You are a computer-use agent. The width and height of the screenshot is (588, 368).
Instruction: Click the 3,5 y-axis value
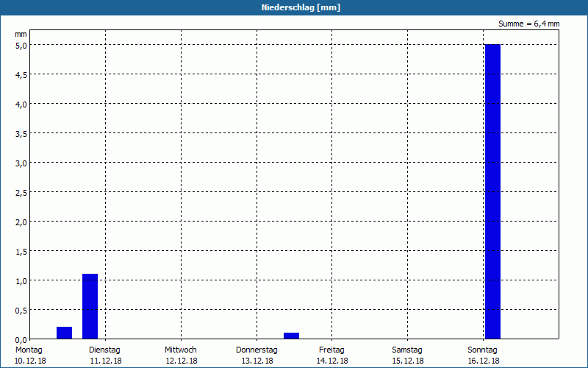(x=21, y=134)
